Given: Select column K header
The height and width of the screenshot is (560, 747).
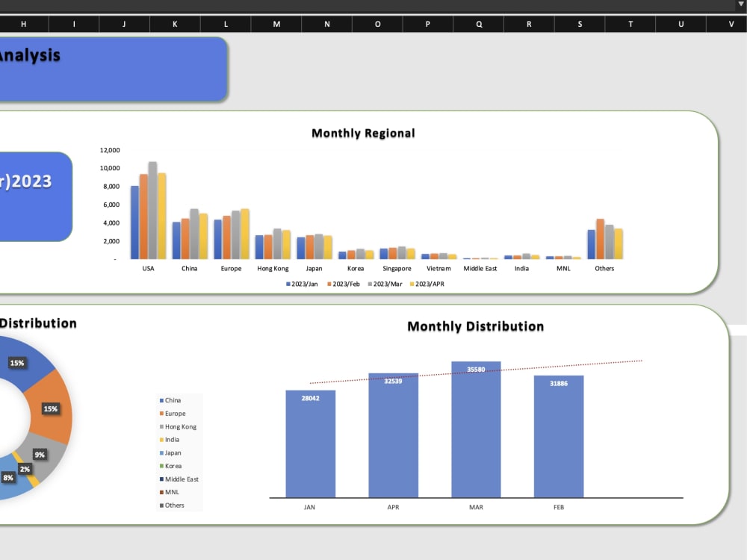Looking at the screenshot, I should coord(174,23).
